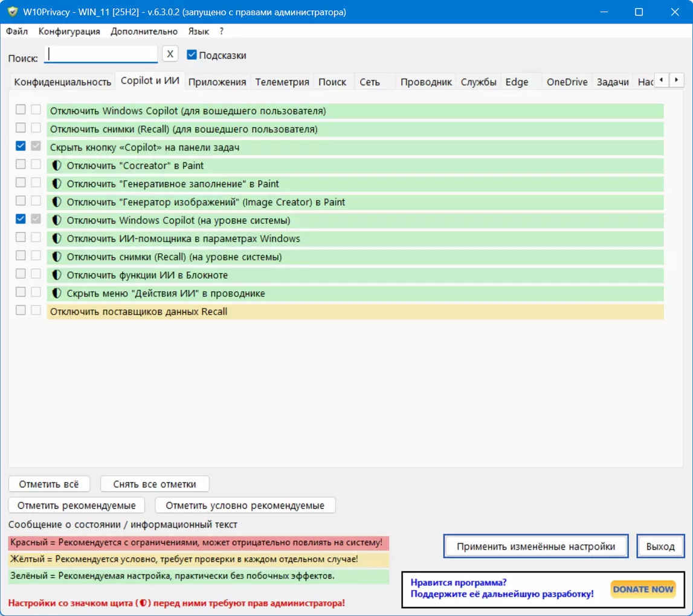693x616 pixels.
Task: Switch to the Службы tab
Action: coord(478,82)
